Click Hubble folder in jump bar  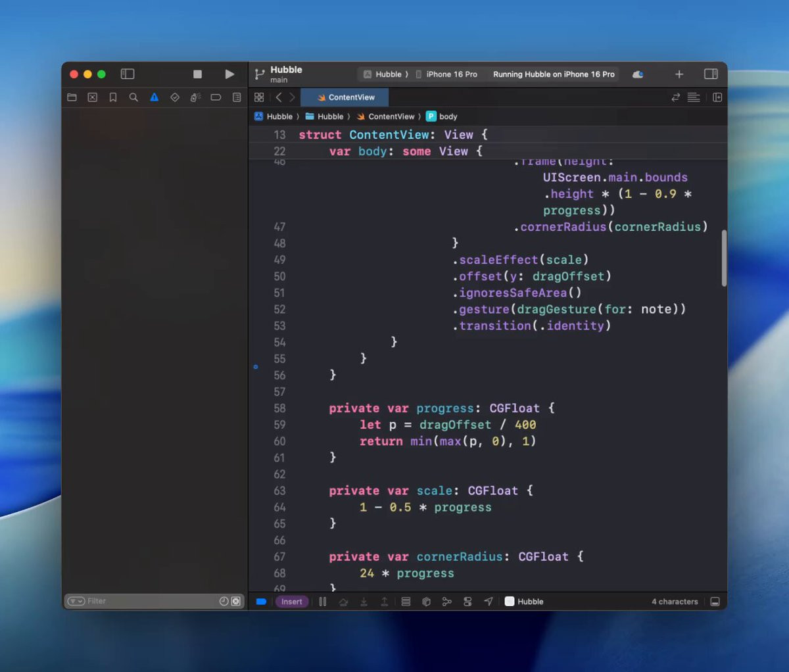point(324,116)
